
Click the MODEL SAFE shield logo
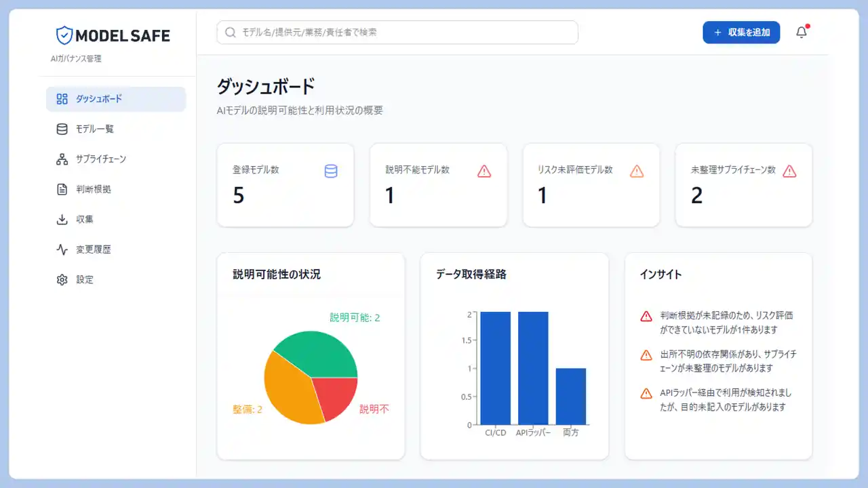64,35
